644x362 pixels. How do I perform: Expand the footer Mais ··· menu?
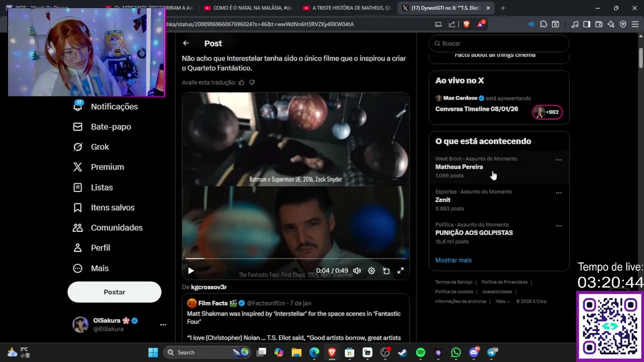(x=503, y=301)
